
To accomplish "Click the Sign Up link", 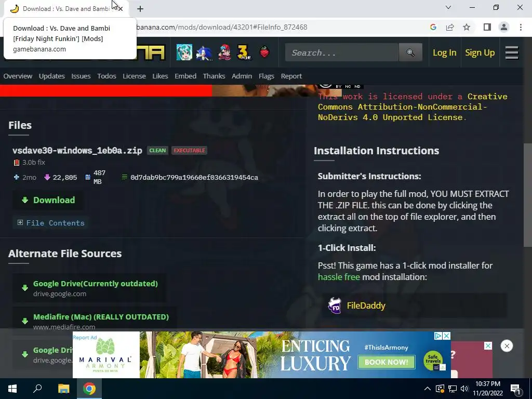I will coord(480,52).
